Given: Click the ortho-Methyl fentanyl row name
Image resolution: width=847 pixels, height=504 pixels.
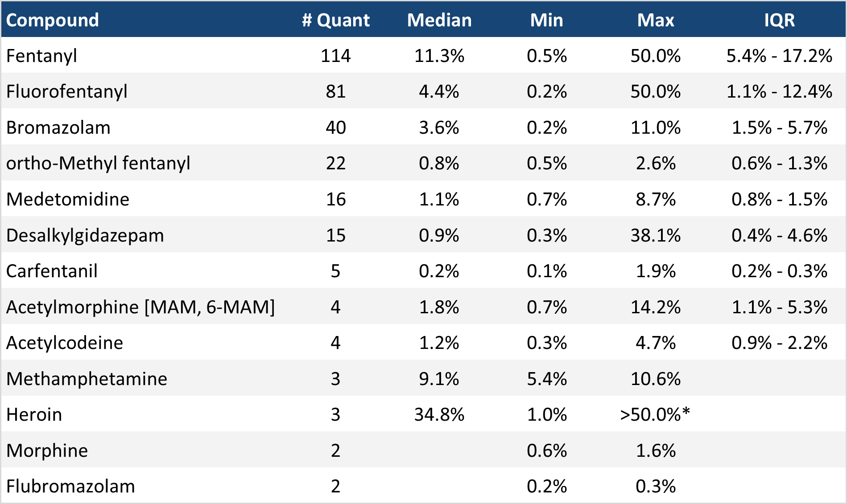Looking at the screenshot, I should point(98,163).
